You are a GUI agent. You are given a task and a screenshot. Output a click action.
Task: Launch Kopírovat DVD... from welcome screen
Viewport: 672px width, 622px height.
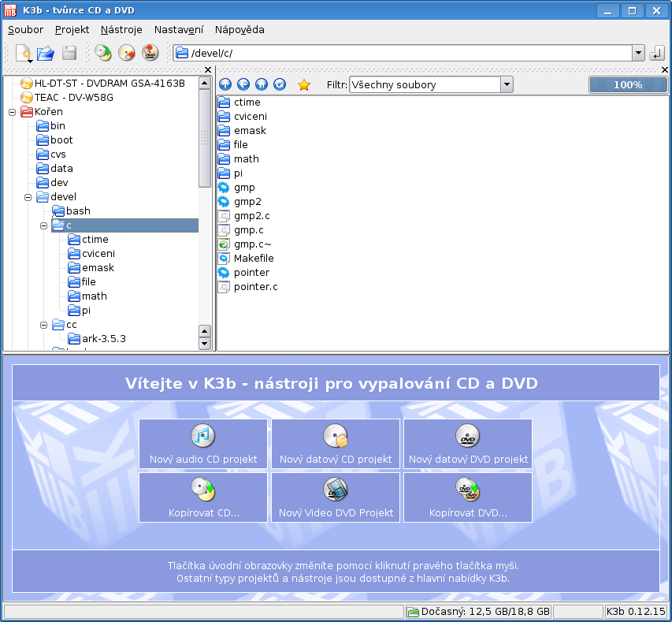coord(468,497)
